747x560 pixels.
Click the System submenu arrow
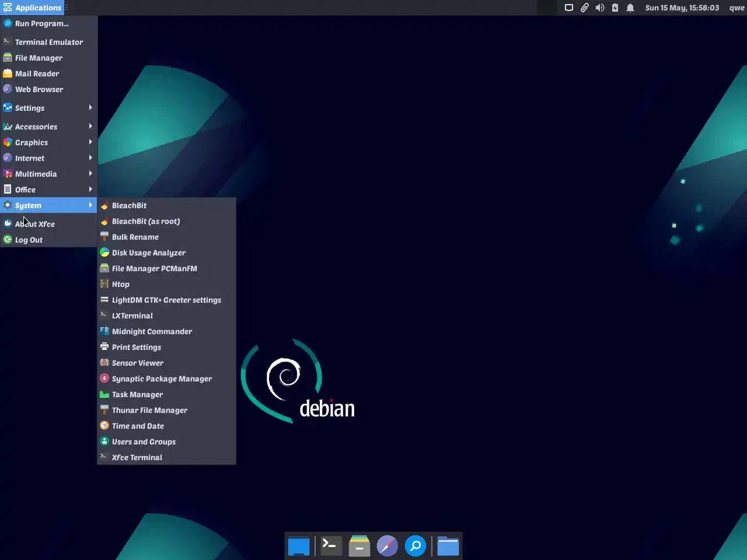90,205
